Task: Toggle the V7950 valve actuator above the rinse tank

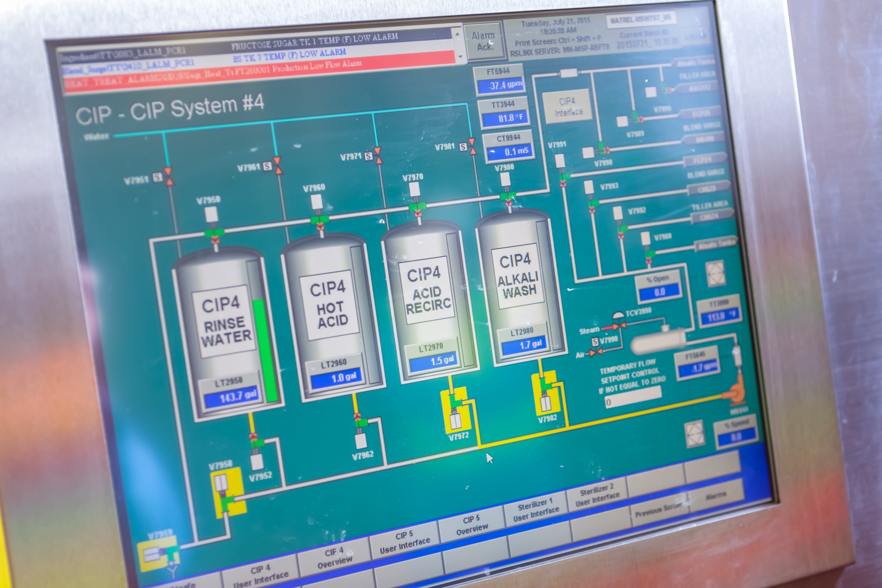Action: 211,214
